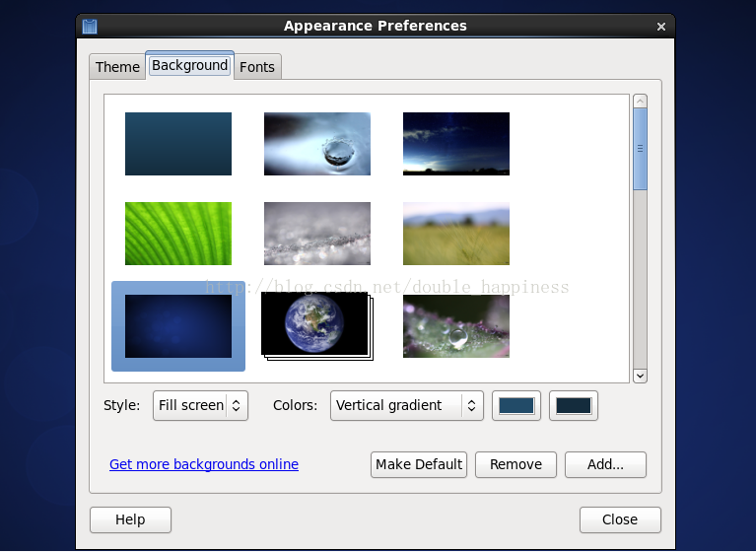
Task: Close the window with the title bar X
Action: [x=661, y=27]
